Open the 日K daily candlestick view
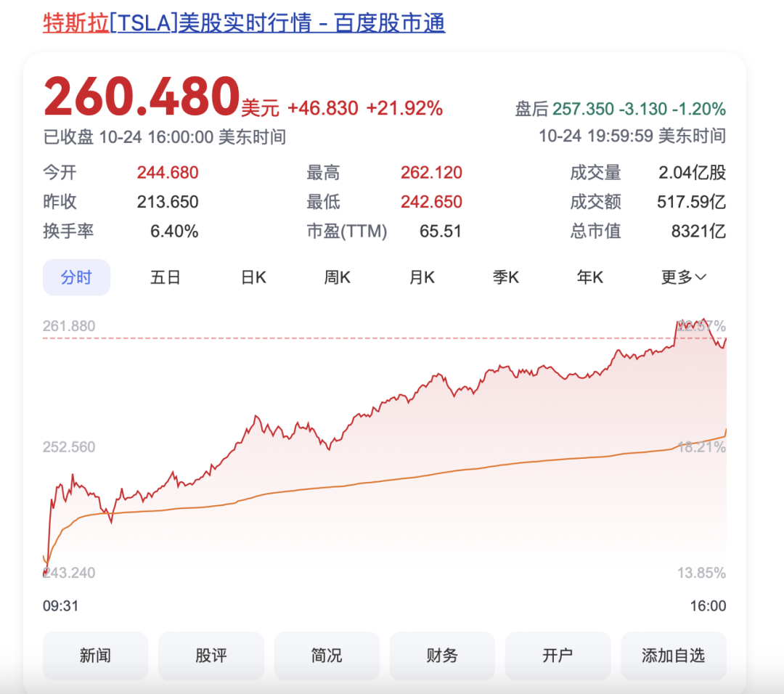Viewport: 784px width, 694px height. 252,277
